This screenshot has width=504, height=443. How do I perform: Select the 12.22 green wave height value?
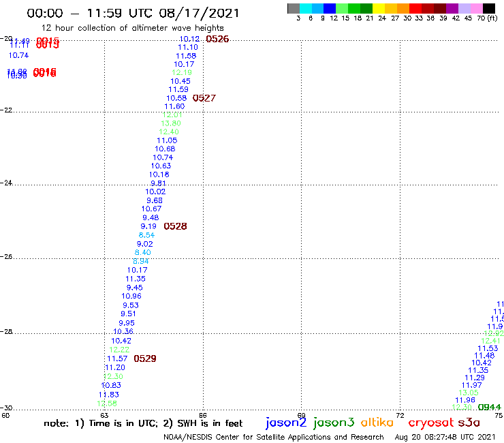(119, 350)
